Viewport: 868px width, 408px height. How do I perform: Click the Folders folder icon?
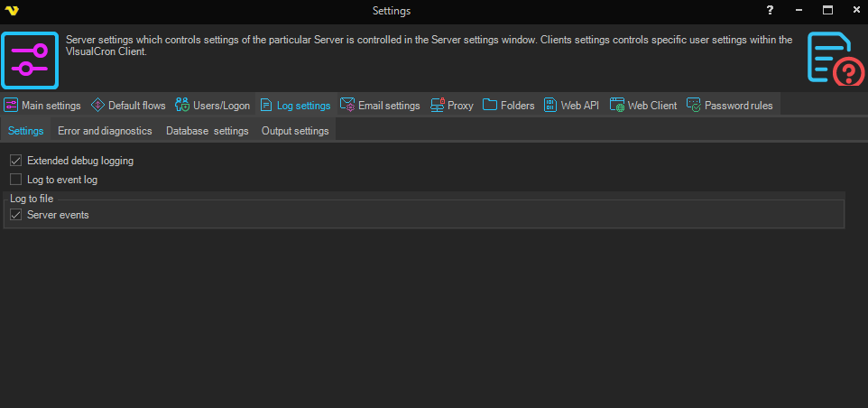pos(490,106)
